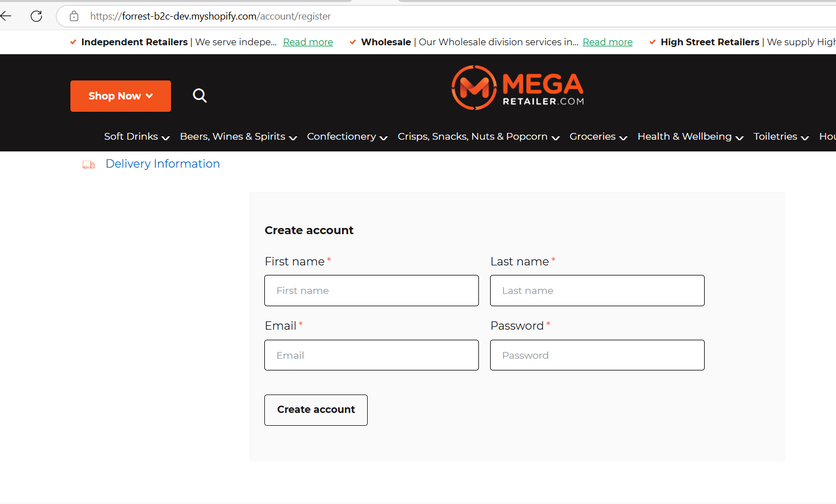Viewport: 836px width, 504px height.
Task: Click Read more for Wholesale
Action: (x=607, y=42)
